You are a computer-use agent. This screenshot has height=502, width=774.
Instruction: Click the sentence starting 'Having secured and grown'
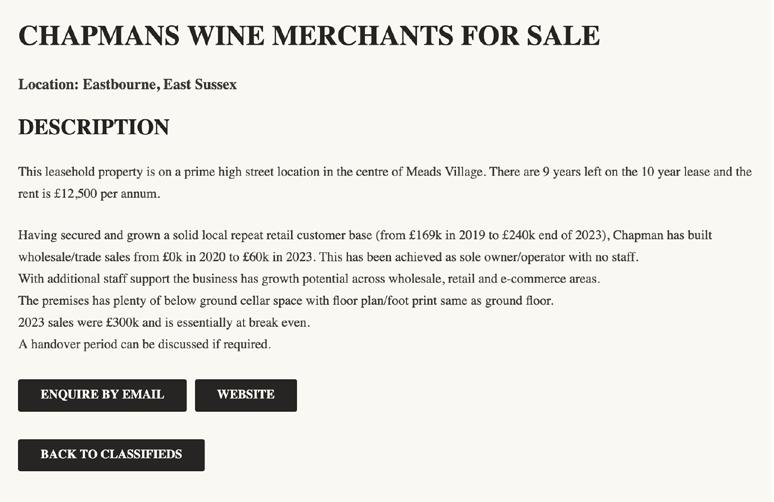coord(200,236)
